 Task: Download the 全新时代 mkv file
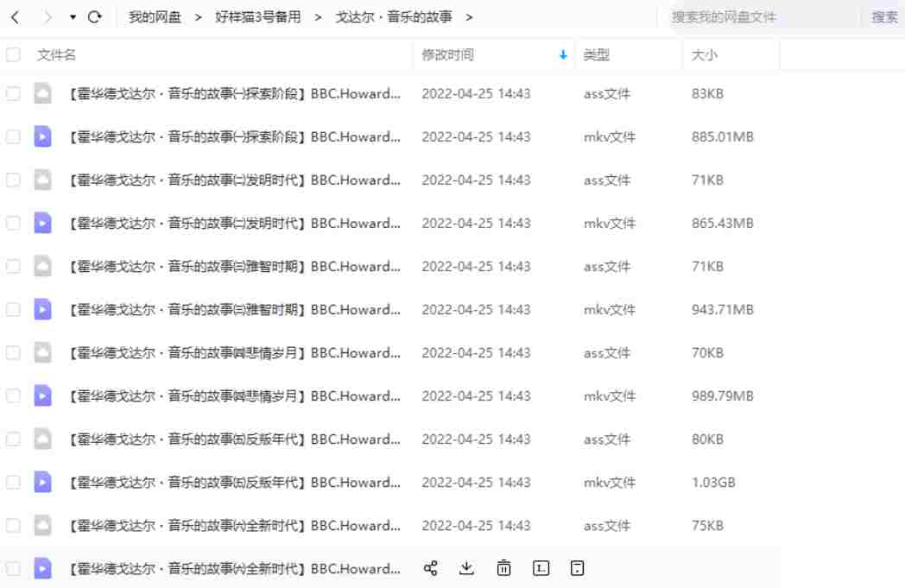pos(467,568)
